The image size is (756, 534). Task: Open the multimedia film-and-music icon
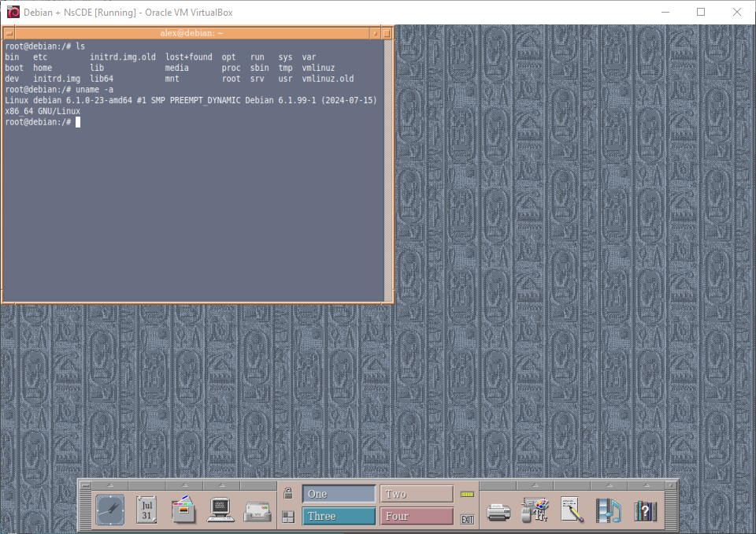click(x=608, y=510)
